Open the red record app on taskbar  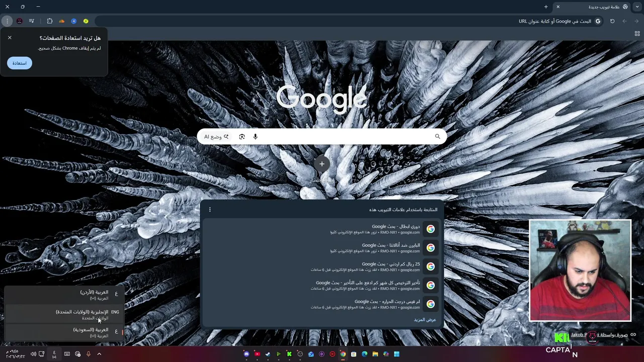coord(332,354)
